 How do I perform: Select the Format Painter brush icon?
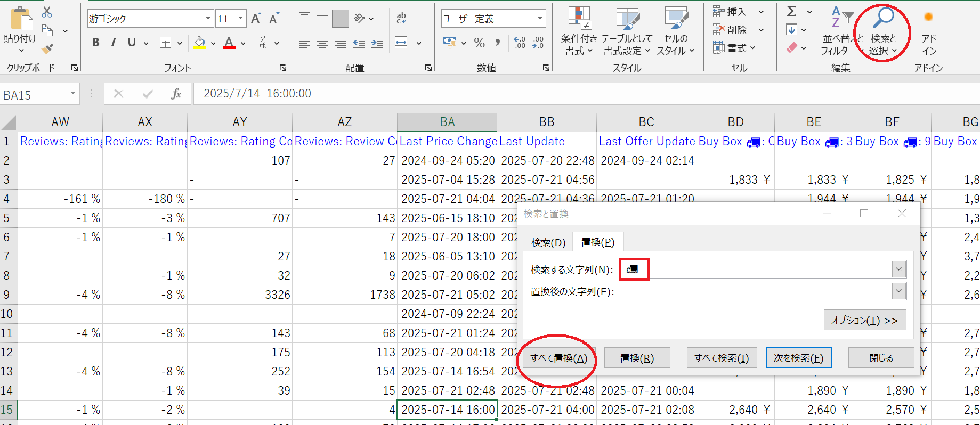pos(47,49)
